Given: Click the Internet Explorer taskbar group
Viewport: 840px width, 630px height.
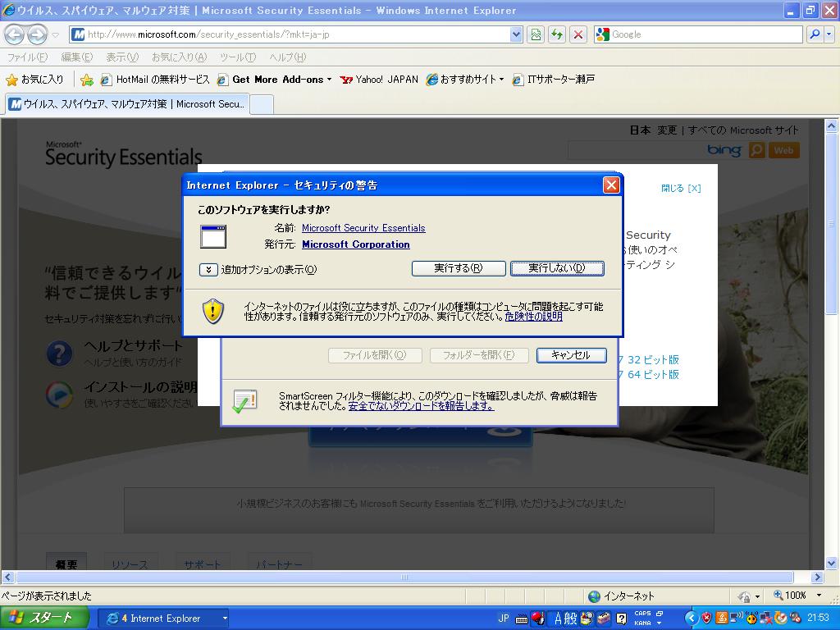Looking at the screenshot, I should coord(163,619).
